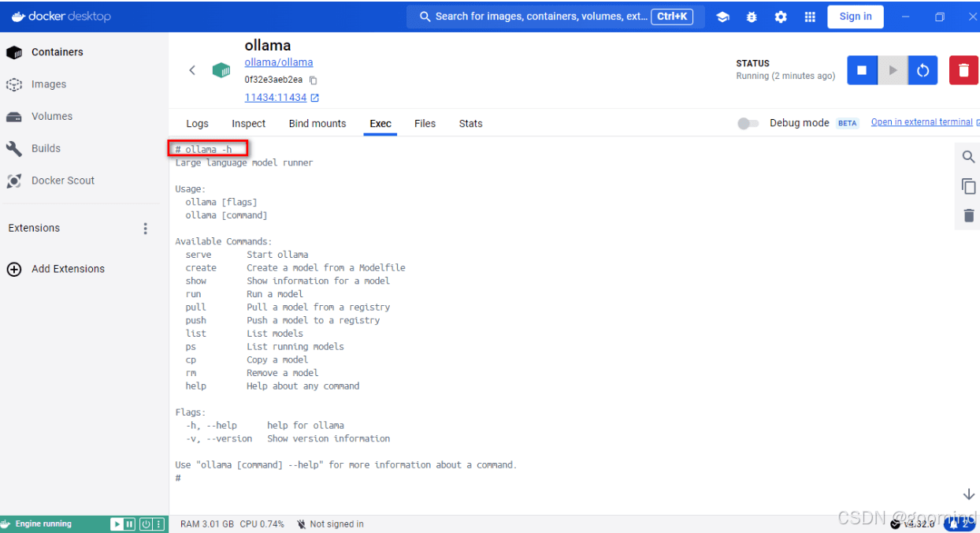The height and width of the screenshot is (533, 980).
Task: Open the Learning center graduation cap icon
Action: [722, 17]
